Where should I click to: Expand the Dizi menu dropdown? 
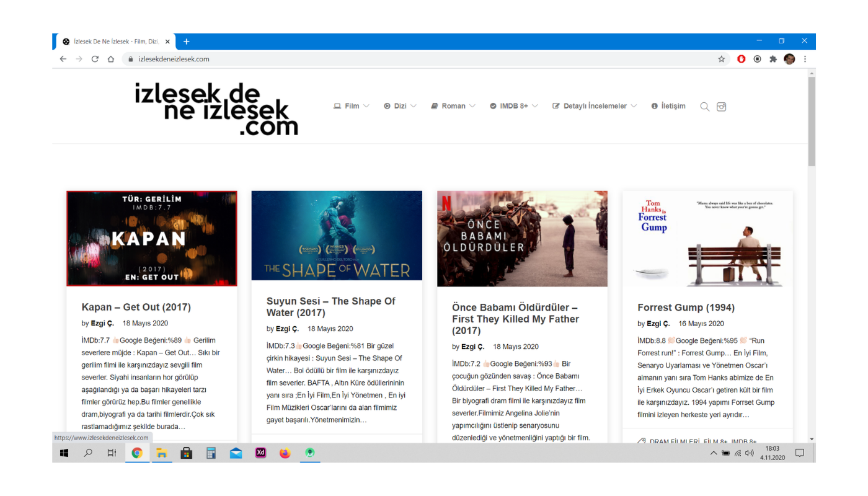pos(400,106)
